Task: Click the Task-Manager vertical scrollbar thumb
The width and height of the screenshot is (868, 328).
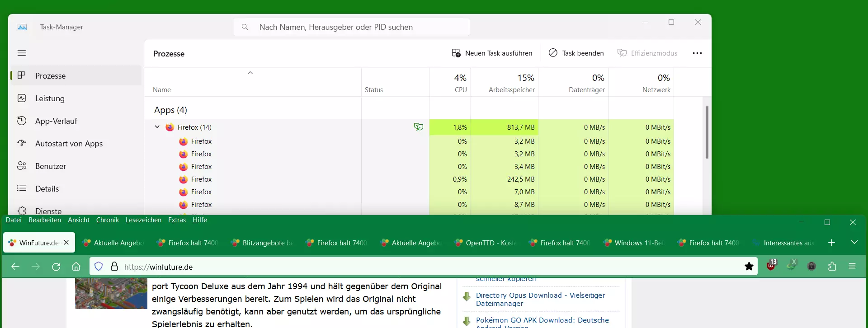Action: (707, 132)
